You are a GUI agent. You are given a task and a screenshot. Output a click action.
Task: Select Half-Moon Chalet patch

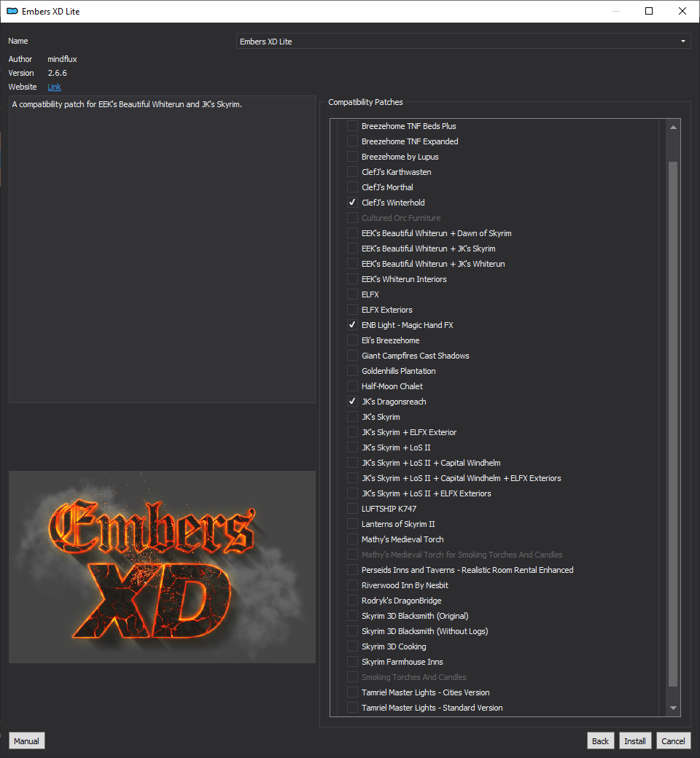353,386
